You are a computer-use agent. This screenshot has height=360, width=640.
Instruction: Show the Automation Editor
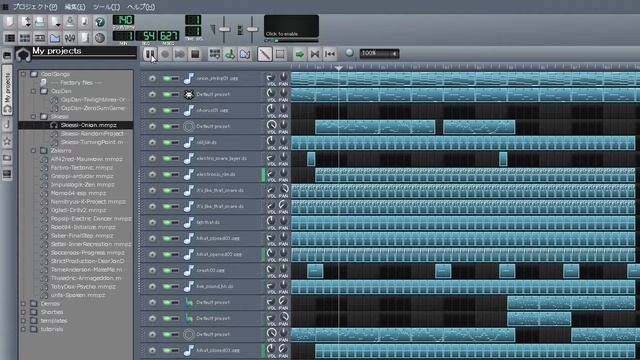pos(55,38)
